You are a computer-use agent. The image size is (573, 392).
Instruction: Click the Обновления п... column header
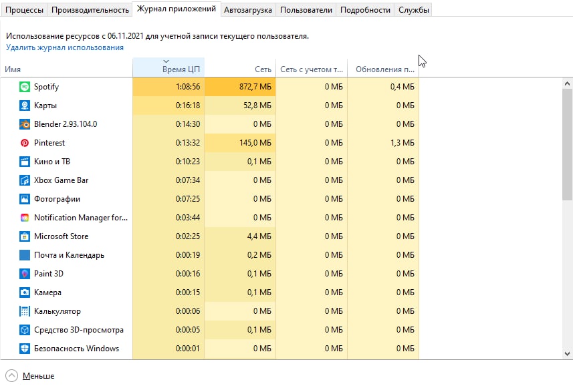click(x=384, y=69)
